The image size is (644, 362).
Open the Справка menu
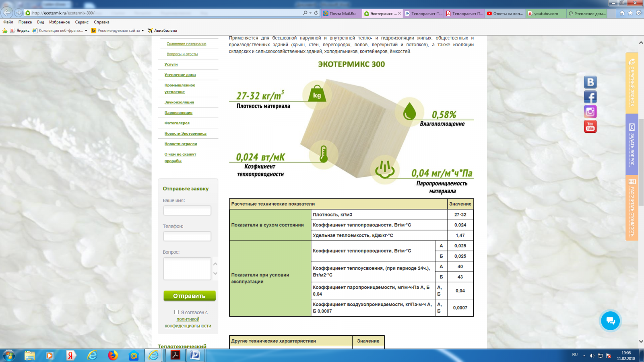[x=101, y=22]
